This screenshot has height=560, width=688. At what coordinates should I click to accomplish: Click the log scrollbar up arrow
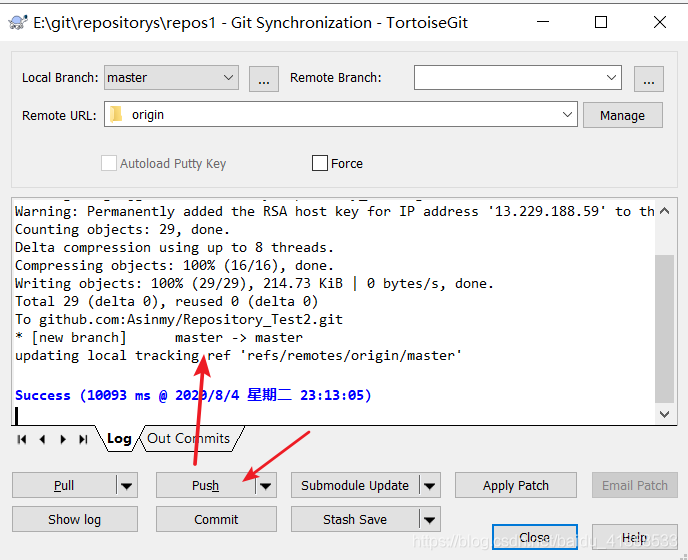click(664, 211)
